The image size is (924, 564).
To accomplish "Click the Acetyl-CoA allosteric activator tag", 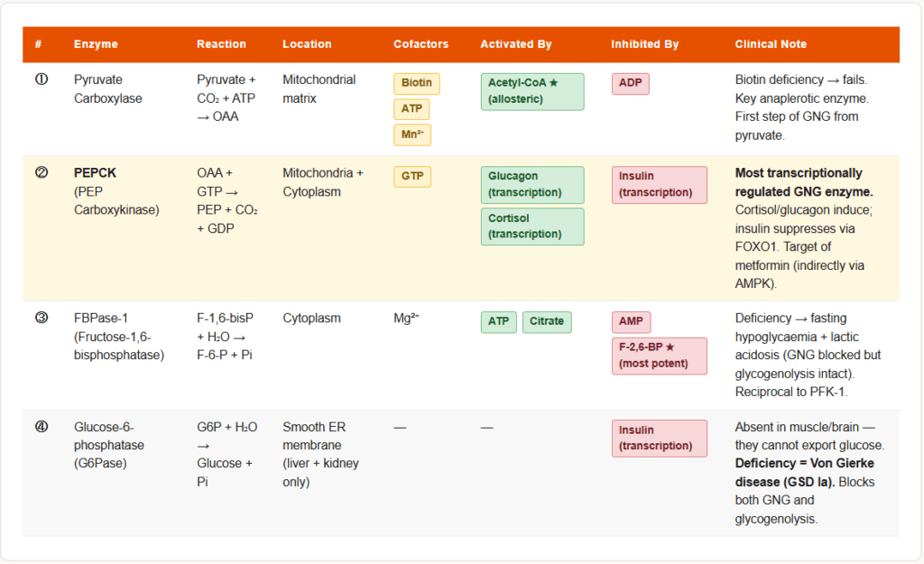I will click(531, 91).
